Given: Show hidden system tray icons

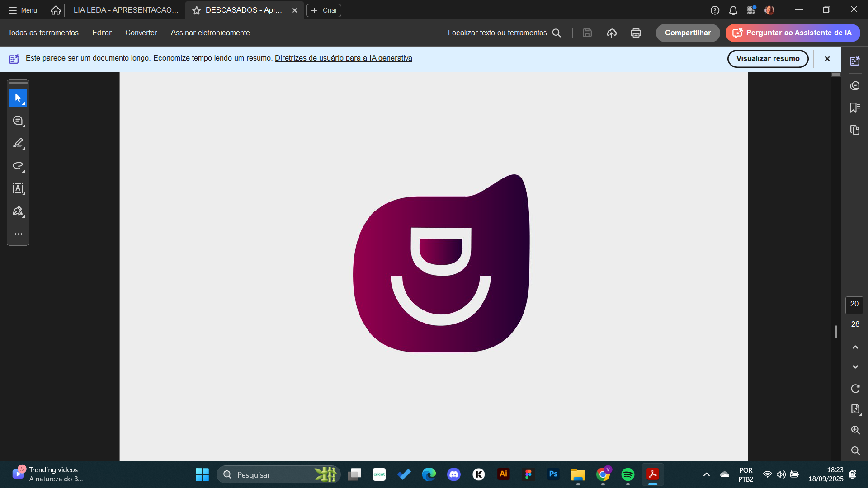Looking at the screenshot, I should (706, 474).
